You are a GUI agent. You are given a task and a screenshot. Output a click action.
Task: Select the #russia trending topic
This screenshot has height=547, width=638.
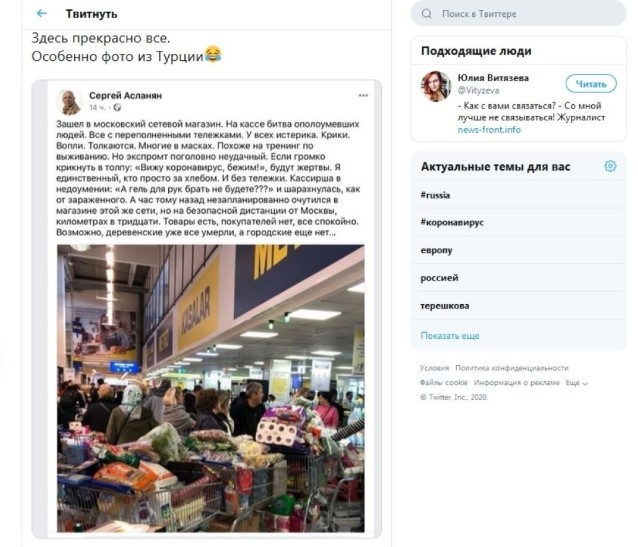[518, 195]
